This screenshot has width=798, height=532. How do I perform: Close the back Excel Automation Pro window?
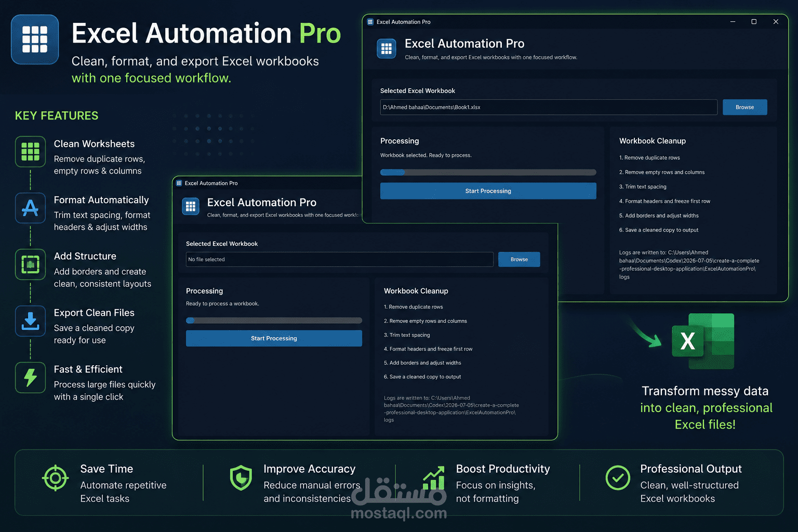(776, 22)
